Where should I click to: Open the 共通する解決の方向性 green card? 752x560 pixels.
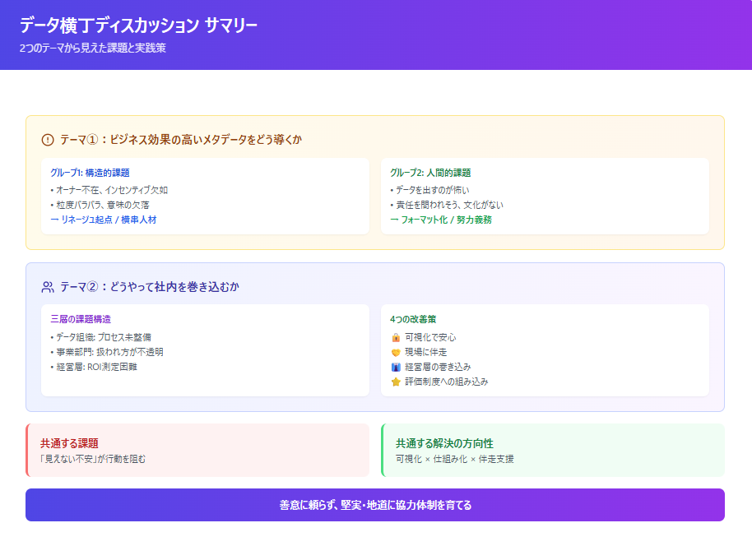click(x=552, y=450)
